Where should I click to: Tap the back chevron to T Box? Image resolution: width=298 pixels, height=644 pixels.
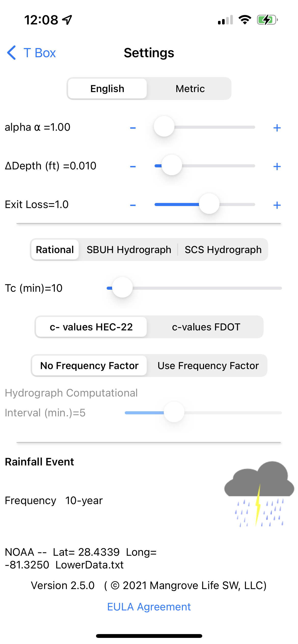12,53
